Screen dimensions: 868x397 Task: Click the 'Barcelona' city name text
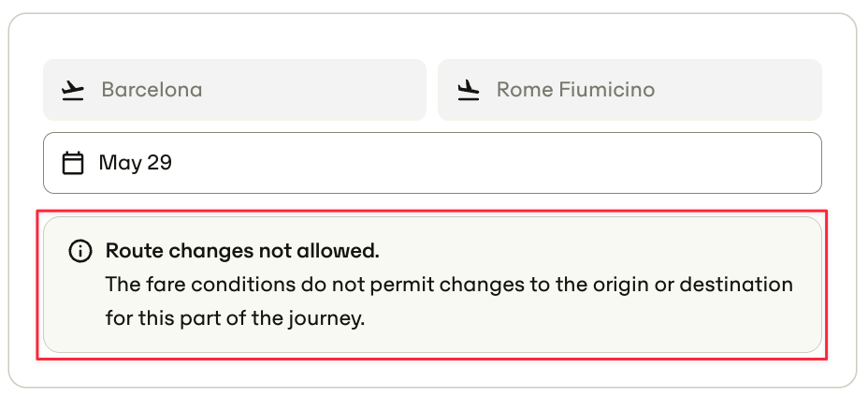pyautogui.click(x=152, y=90)
